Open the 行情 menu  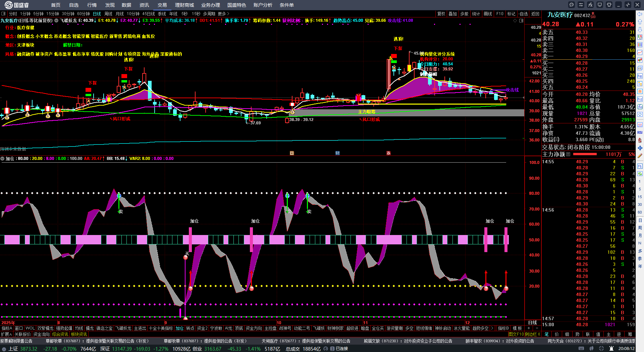(x=92, y=5)
